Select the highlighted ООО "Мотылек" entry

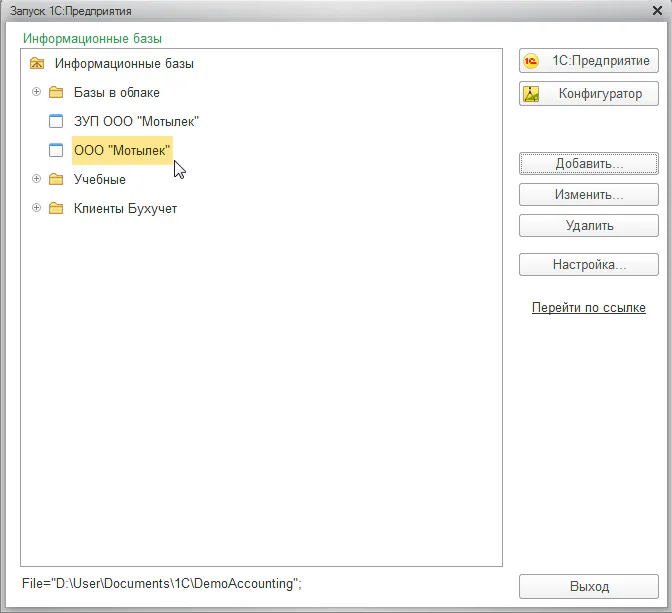(x=122, y=151)
